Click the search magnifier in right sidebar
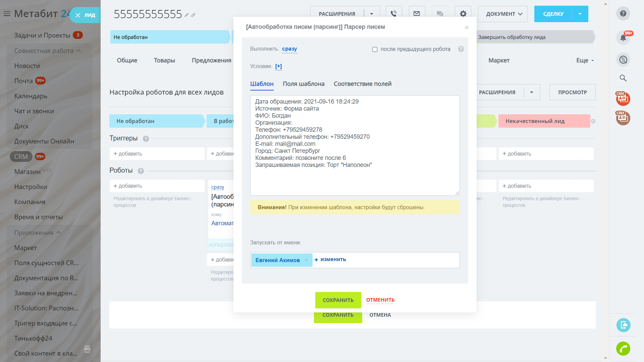 point(623,78)
